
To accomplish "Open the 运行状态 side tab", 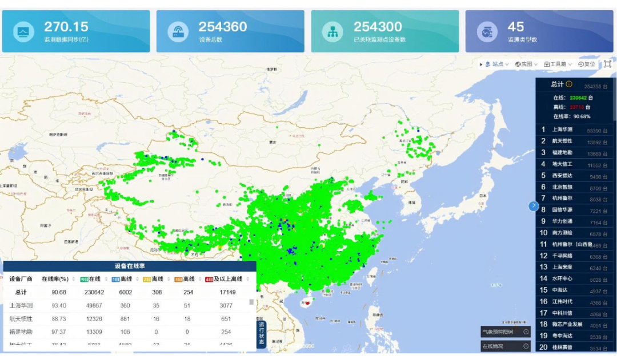I will (261, 334).
